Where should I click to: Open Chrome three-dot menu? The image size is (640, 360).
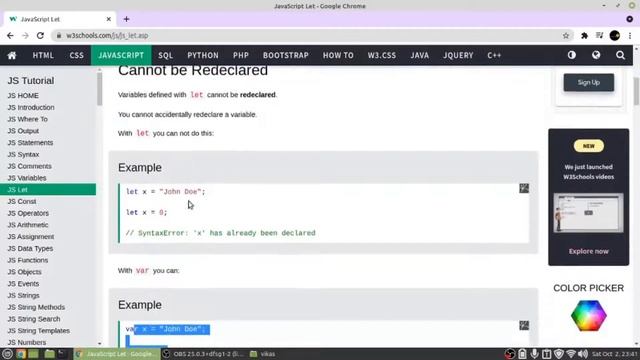click(x=630, y=36)
